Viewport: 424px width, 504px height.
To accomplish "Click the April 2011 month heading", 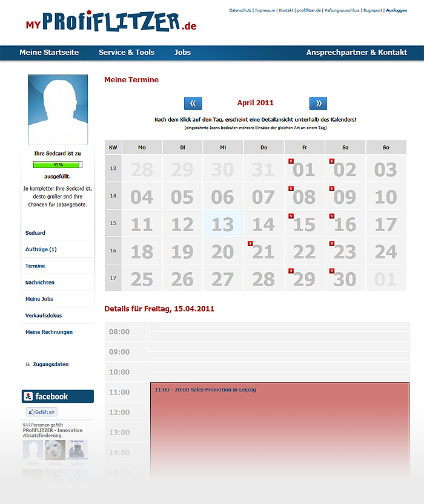I will click(256, 103).
